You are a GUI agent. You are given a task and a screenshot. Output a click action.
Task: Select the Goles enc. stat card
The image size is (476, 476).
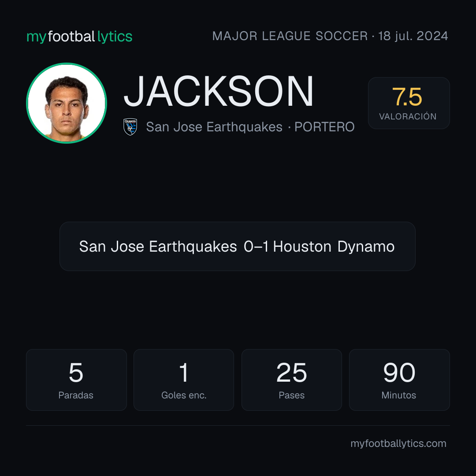click(184, 380)
